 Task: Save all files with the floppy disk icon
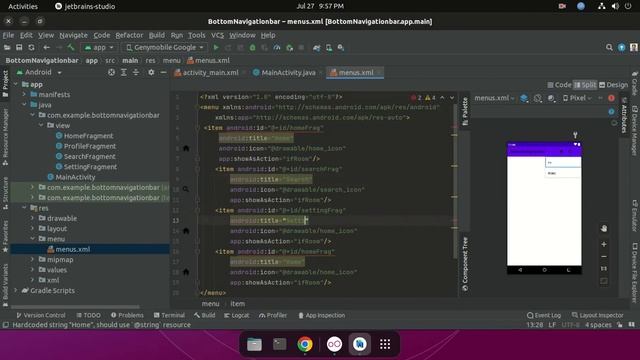pyautogui.click(x=19, y=48)
